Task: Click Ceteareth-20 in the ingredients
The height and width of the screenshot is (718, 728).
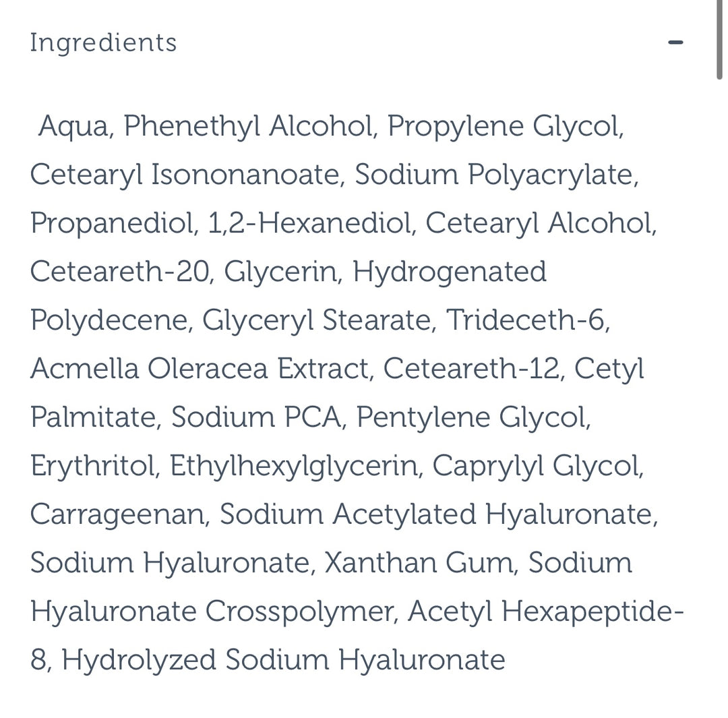Action: pos(120,272)
